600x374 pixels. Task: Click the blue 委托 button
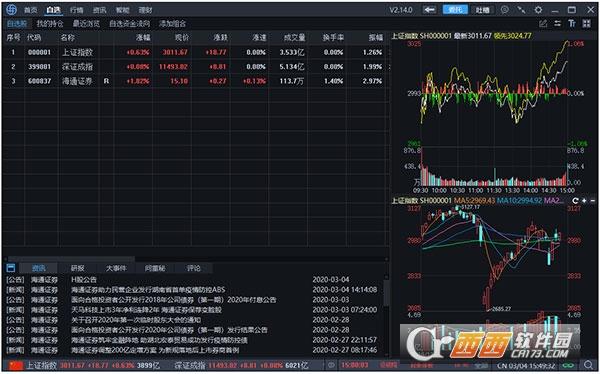click(455, 10)
